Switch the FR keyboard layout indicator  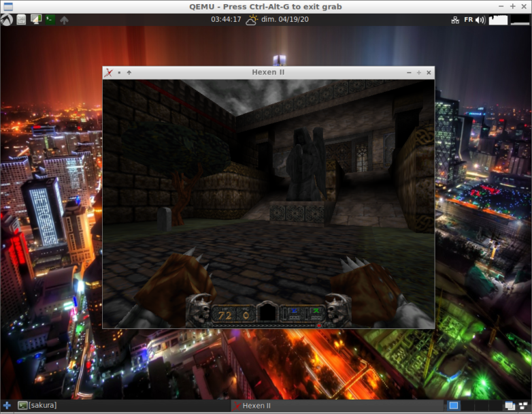[468, 20]
